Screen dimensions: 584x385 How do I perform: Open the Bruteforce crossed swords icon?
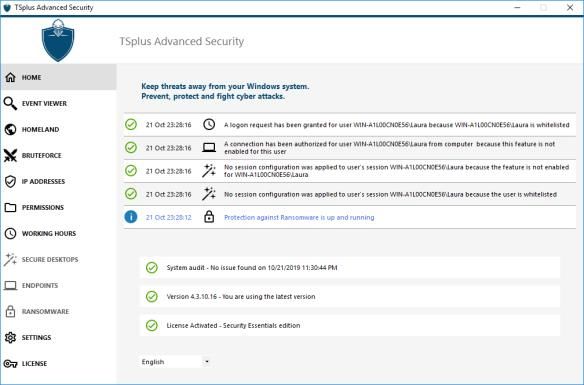point(10,156)
